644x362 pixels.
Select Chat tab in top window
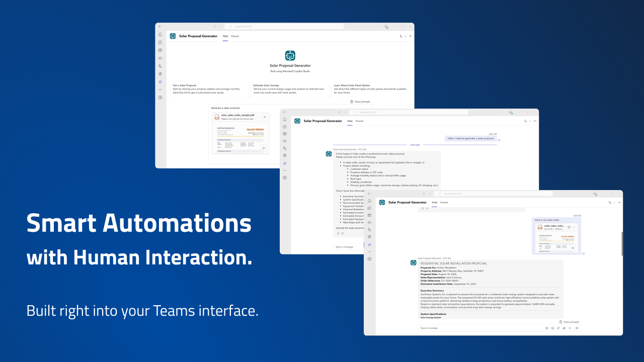point(225,36)
